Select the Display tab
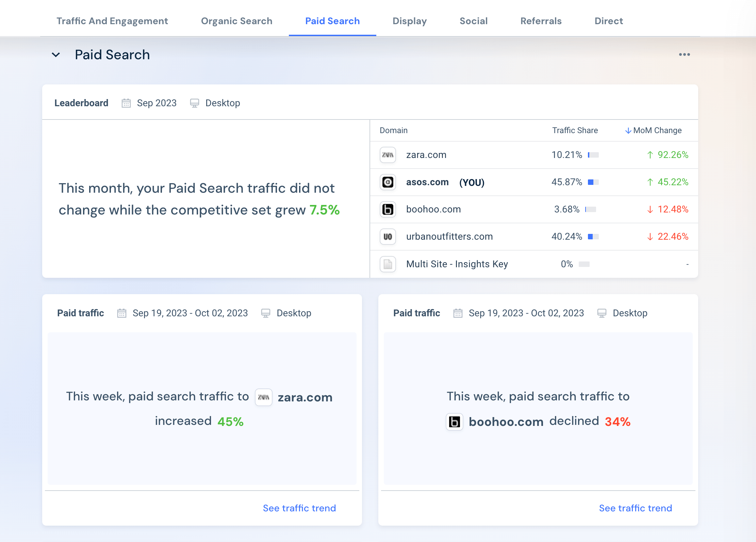Image resolution: width=756 pixels, height=542 pixels. coord(409,21)
